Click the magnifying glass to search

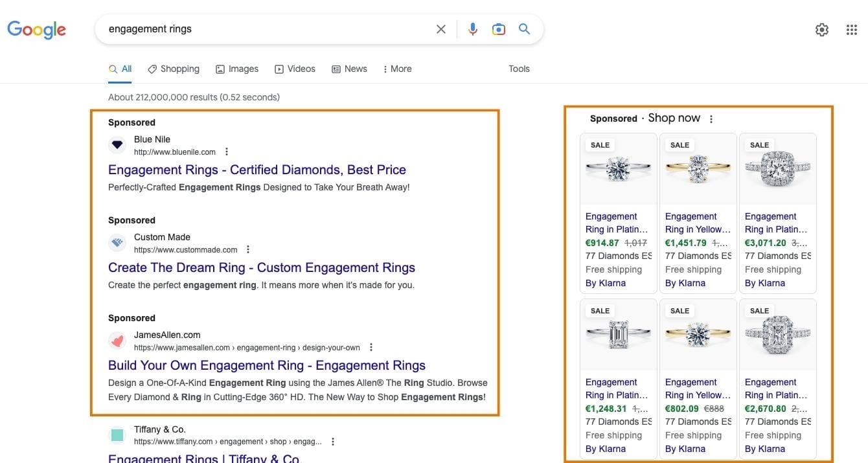pos(524,28)
